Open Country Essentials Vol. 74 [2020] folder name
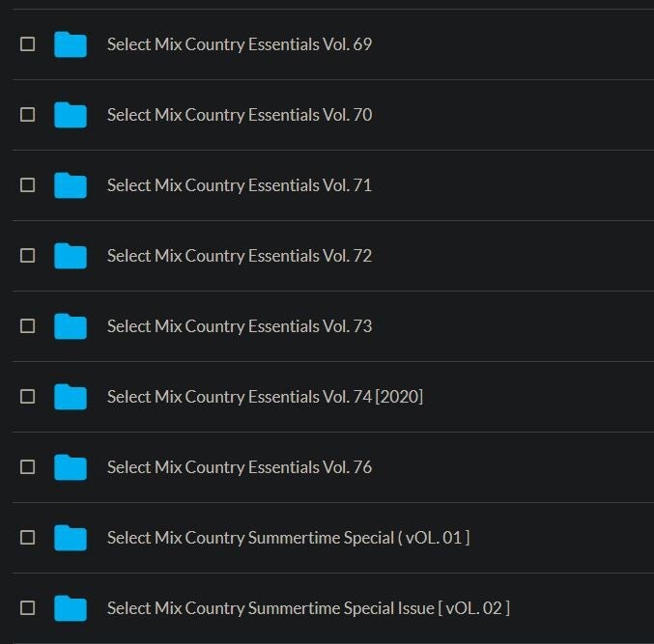654x644 pixels. [264, 397]
